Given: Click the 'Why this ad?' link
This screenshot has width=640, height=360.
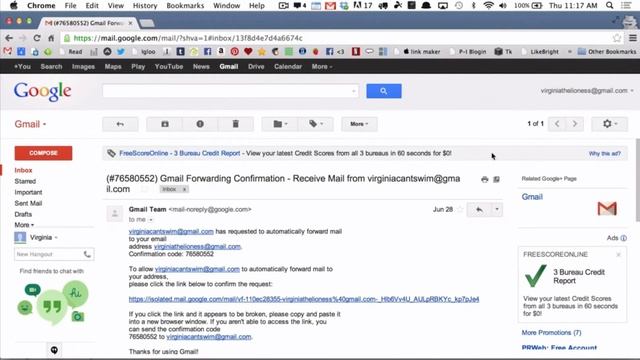Looking at the screenshot, I should point(604,153).
